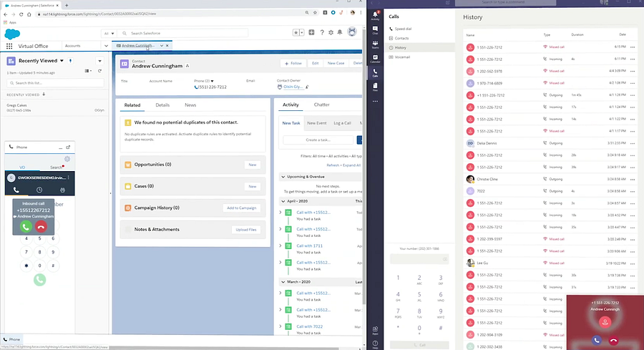Open Calendar in Teams sidebar

point(375,59)
